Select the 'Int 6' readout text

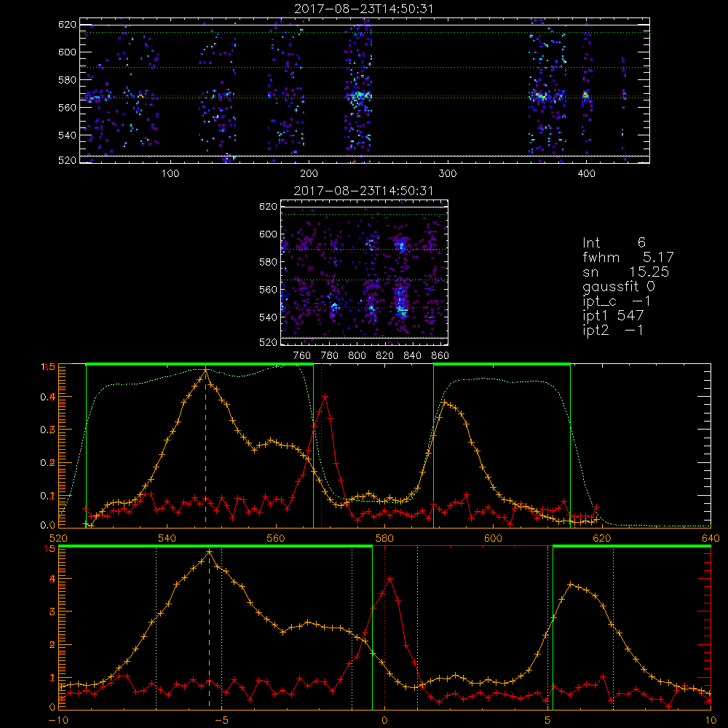[x=614, y=242]
